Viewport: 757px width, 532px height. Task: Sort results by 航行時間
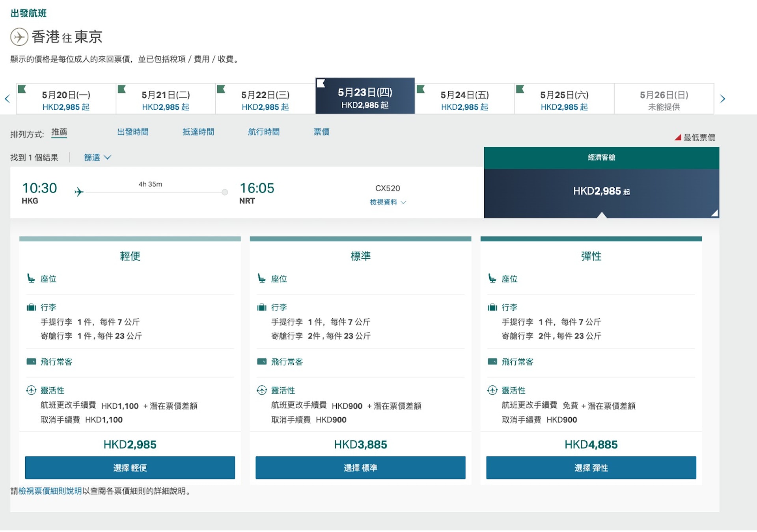coord(264,132)
